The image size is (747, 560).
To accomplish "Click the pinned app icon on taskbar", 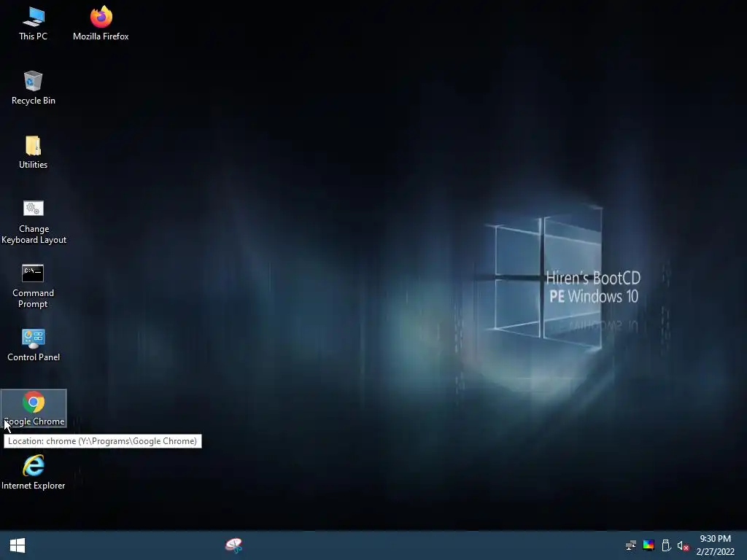I will [234, 545].
